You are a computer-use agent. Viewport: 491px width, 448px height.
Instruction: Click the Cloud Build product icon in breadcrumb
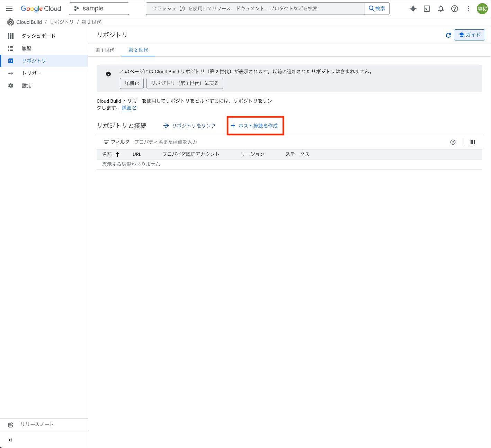pyautogui.click(x=11, y=22)
